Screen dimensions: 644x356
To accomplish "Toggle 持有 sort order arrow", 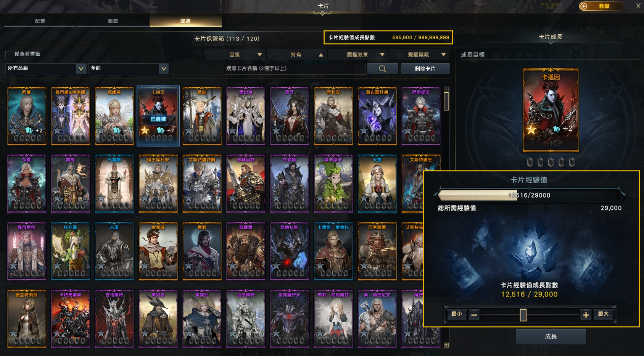I will [x=321, y=55].
